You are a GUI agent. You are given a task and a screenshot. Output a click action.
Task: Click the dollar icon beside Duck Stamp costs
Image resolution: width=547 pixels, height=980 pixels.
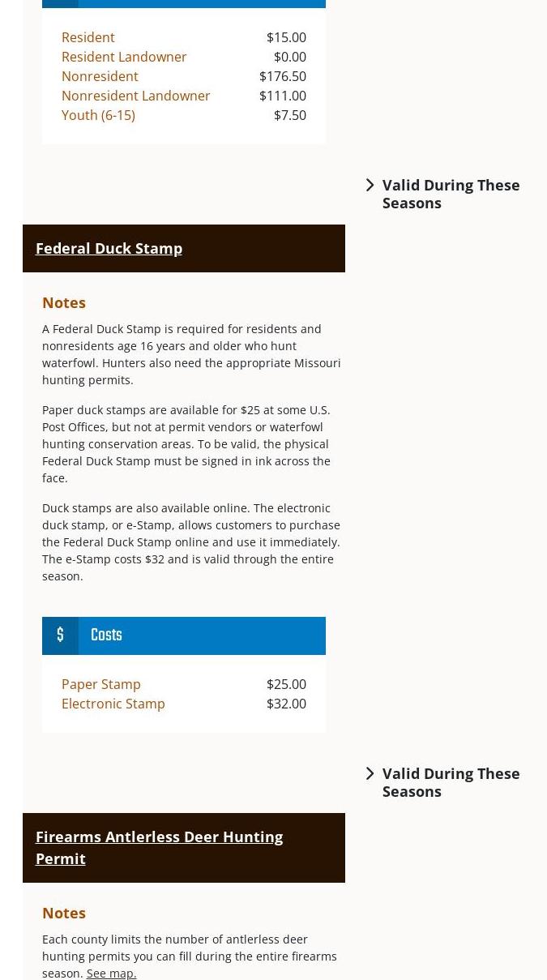(60, 636)
